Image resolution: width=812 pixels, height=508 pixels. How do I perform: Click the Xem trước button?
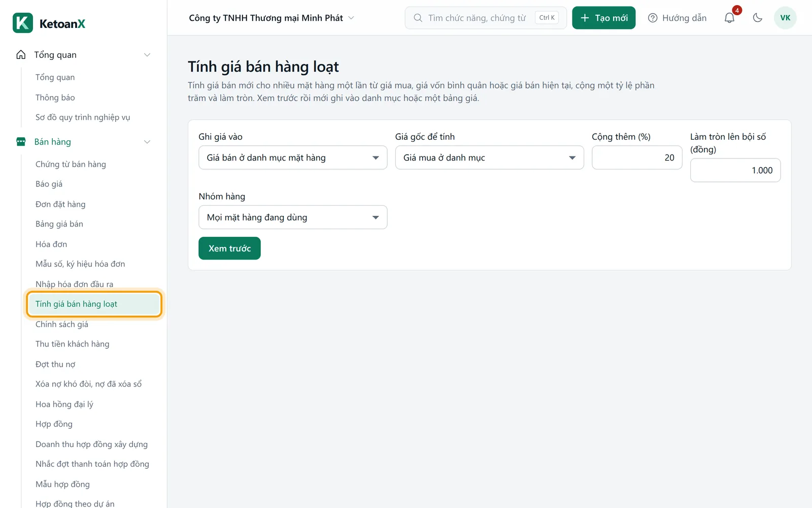click(x=229, y=248)
